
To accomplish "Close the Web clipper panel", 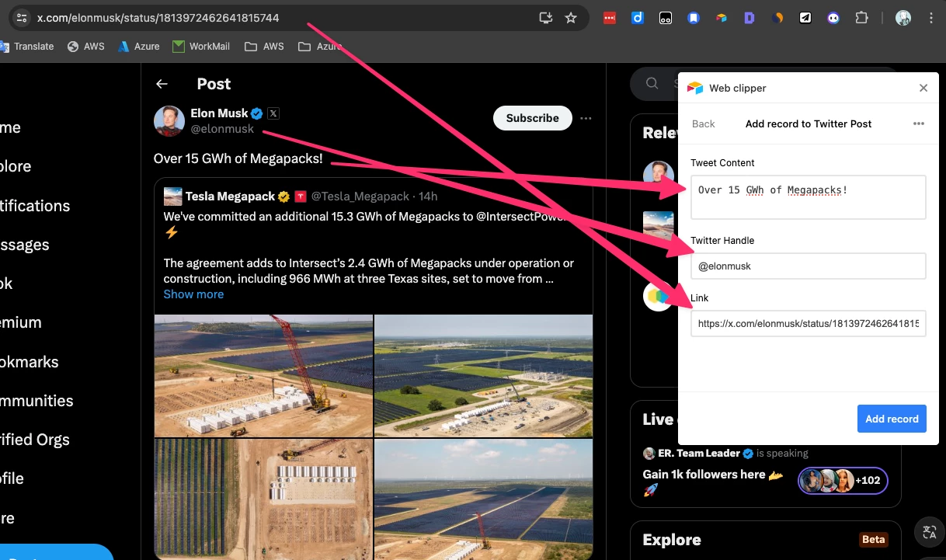I will tap(923, 88).
